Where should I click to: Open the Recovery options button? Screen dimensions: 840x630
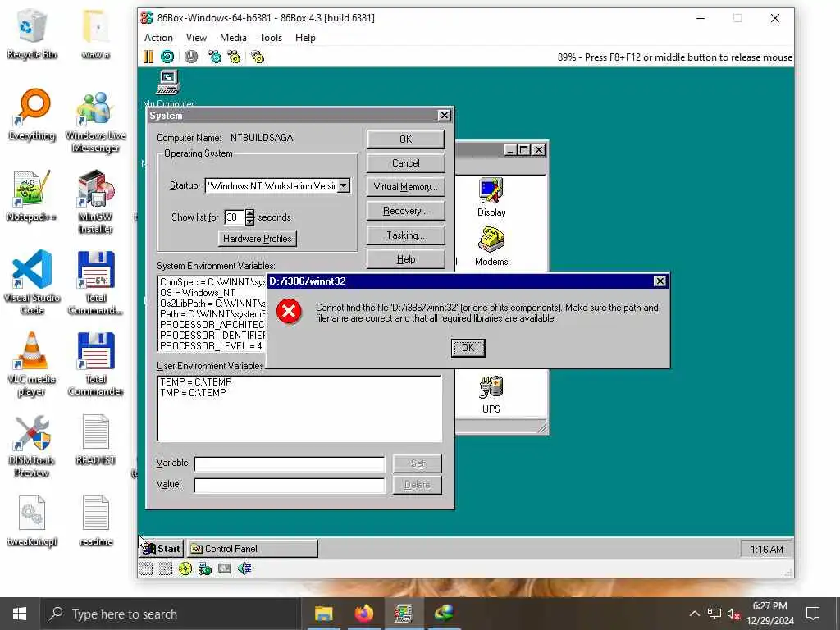coord(405,211)
